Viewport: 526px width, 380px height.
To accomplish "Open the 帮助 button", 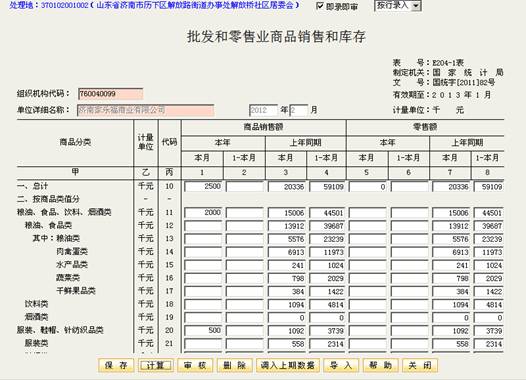I will pyautogui.click(x=381, y=365).
